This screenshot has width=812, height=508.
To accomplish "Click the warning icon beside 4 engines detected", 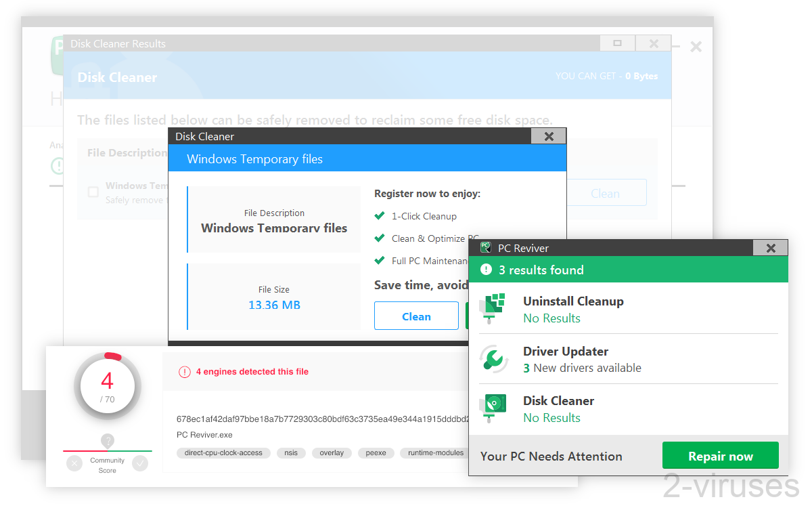I will pyautogui.click(x=185, y=372).
